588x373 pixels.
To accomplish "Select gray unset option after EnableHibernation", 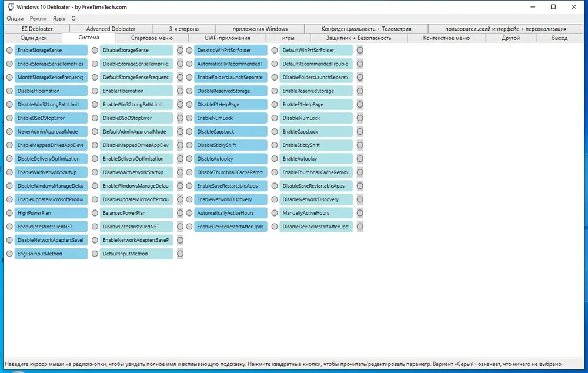I will (181, 91).
